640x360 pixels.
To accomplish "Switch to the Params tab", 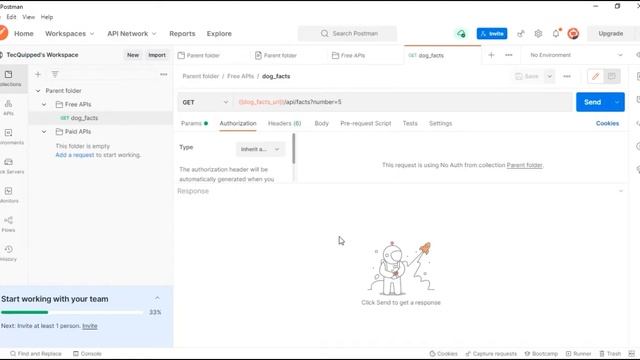I will click(x=194, y=123).
